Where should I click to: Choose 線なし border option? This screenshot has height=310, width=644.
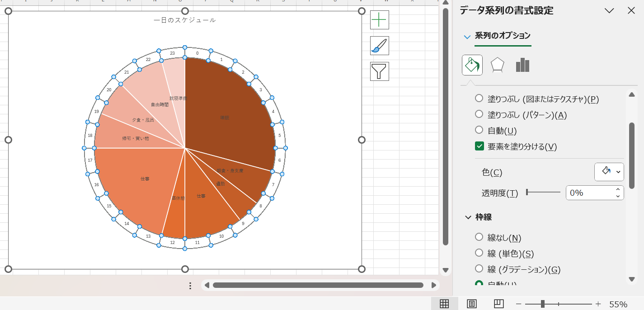(x=479, y=237)
